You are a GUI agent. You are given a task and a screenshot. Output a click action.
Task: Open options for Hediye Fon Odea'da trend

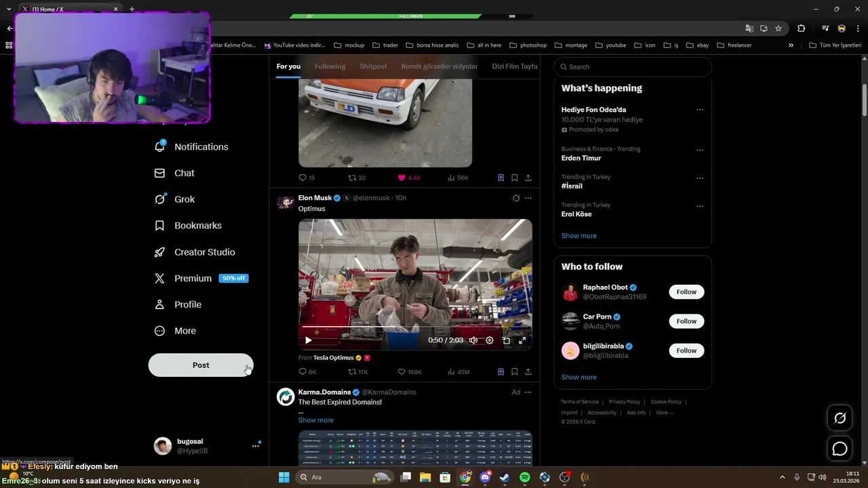pos(700,110)
